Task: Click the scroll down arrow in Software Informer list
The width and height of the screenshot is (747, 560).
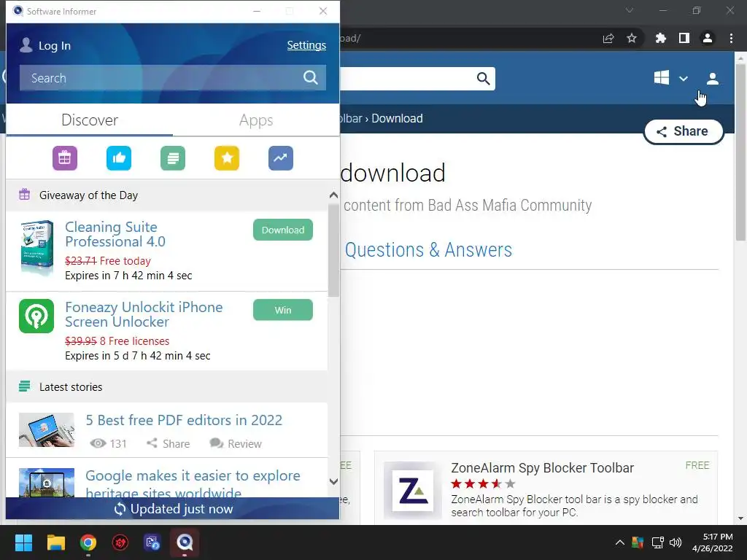Action: point(333,481)
